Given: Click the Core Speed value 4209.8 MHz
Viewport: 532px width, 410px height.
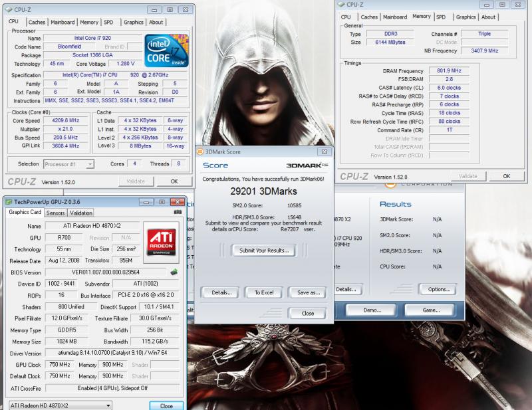Looking at the screenshot, I should tap(65, 120).
